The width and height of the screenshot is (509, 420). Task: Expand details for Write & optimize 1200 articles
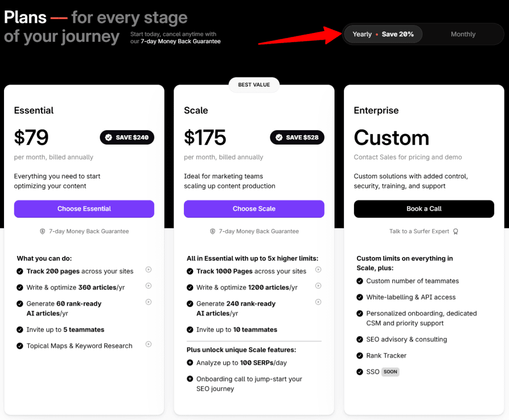click(x=318, y=286)
